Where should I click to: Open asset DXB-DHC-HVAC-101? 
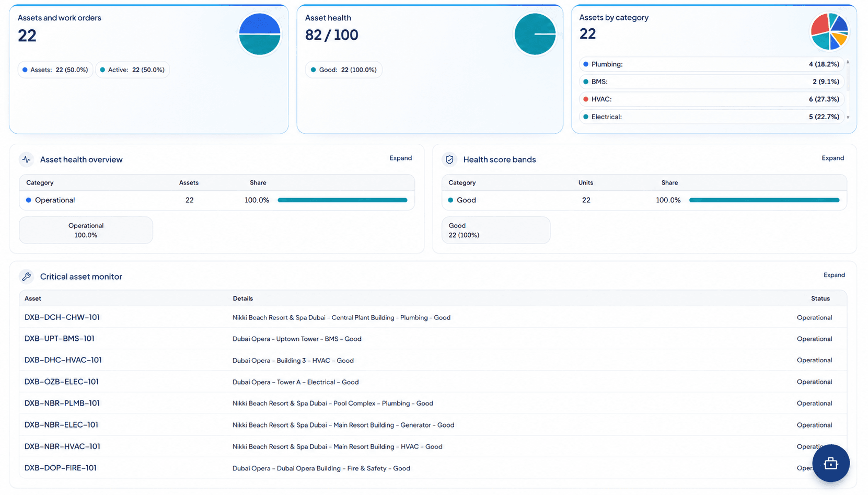point(63,360)
